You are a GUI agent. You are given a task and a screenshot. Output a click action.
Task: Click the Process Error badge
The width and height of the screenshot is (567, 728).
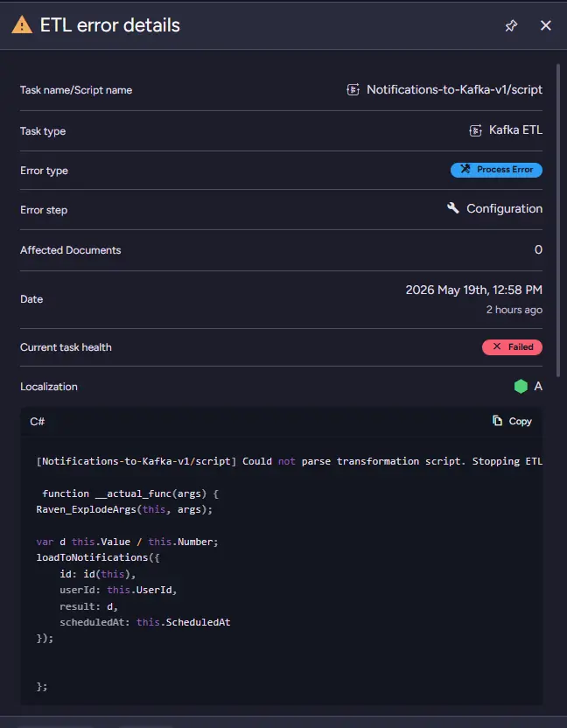tap(496, 170)
